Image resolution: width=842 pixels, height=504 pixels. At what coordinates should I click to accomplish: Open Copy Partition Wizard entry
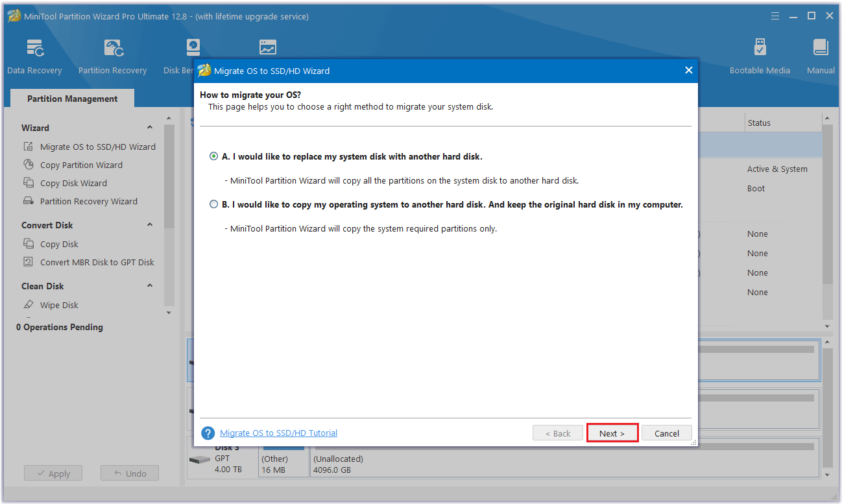pos(81,165)
